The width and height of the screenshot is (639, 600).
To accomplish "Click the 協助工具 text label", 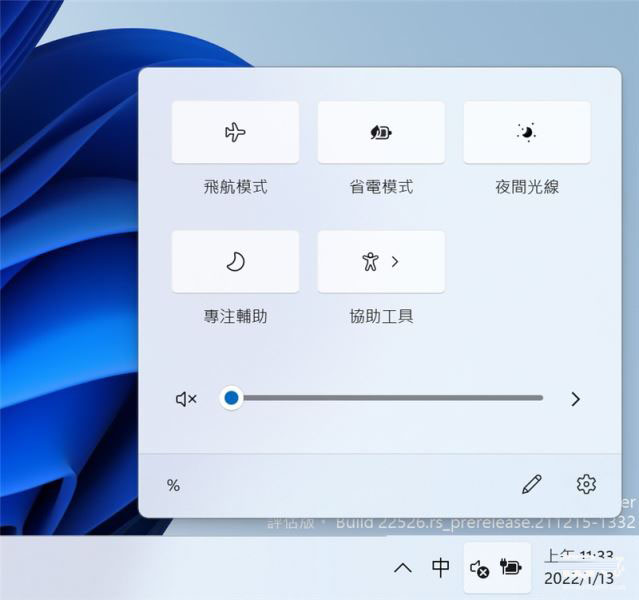I will click(381, 317).
